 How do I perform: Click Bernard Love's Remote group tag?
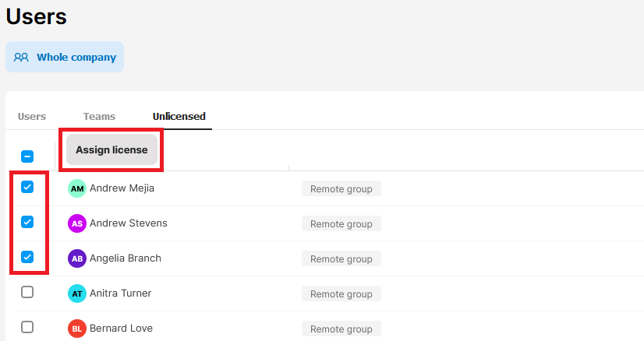(x=341, y=329)
